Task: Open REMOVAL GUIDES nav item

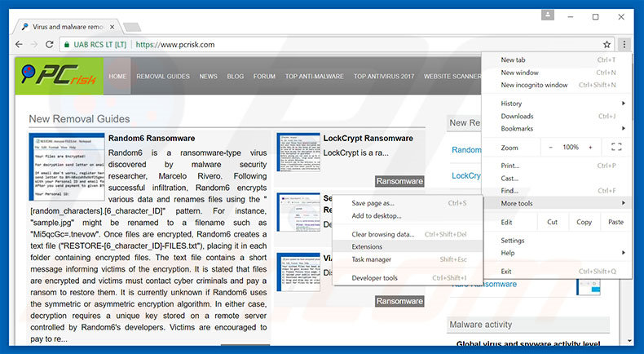Action: [x=163, y=76]
